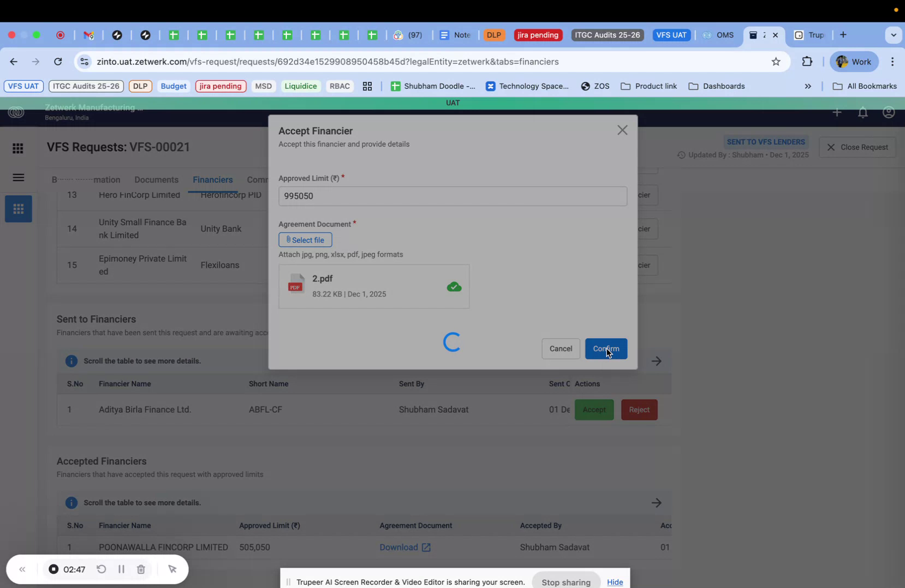The width and height of the screenshot is (905, 588).
Task: Open the user profile avatar in the top bar
Action: tap(888, 112)
